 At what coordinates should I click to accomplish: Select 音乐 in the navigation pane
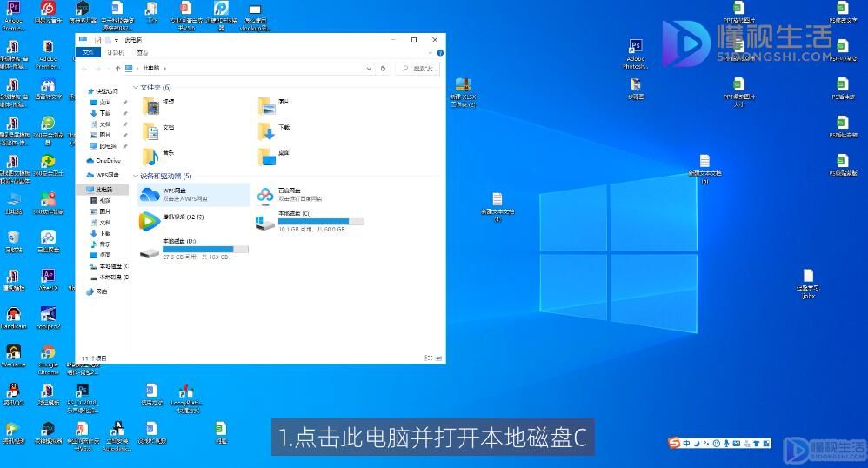pos(101,244)
